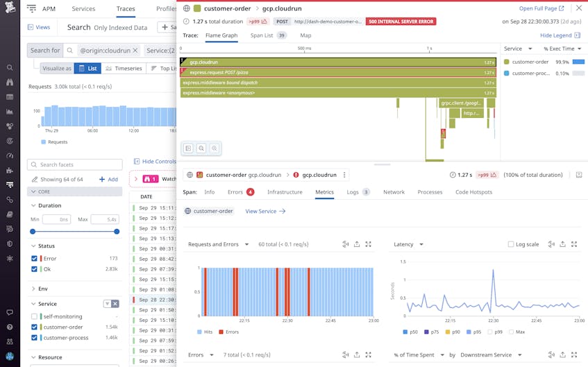Close the trace side panel

pyautogui.click(x=579, y=8)
